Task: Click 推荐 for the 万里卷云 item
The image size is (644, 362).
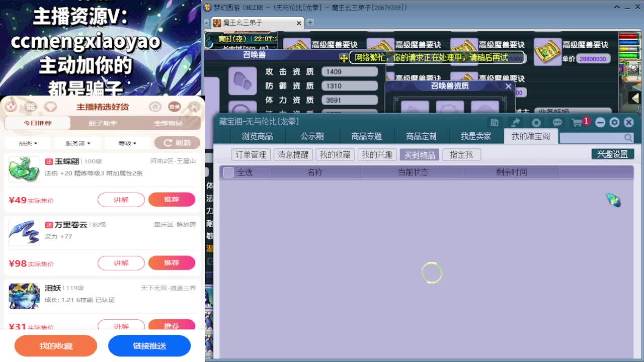Action: coord(172,263)
